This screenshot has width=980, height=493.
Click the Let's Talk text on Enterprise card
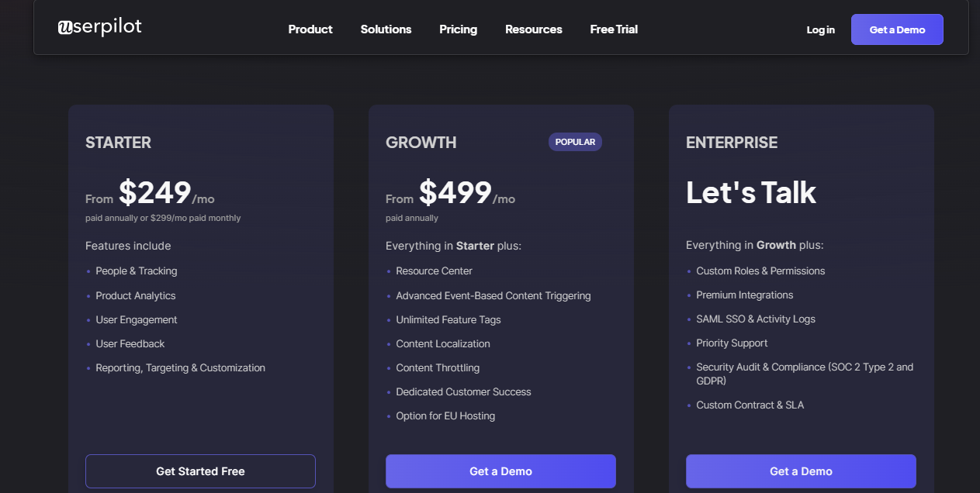[x=750, y=191]
